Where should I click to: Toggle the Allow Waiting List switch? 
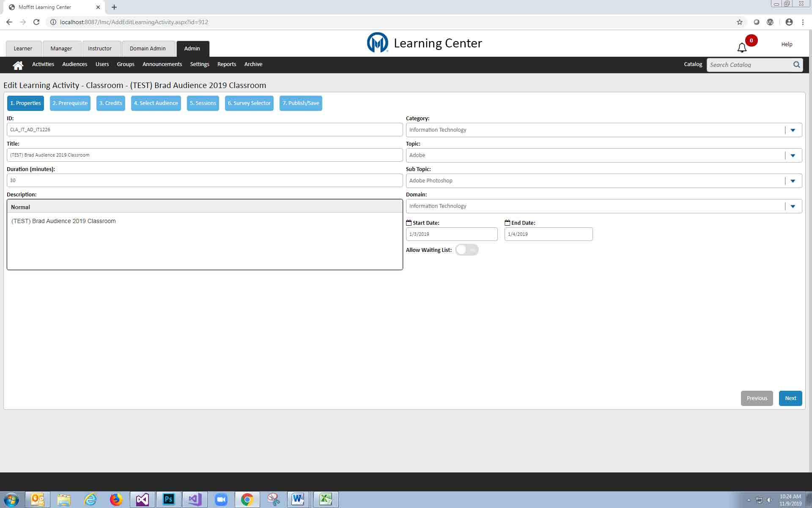[466, 250]
